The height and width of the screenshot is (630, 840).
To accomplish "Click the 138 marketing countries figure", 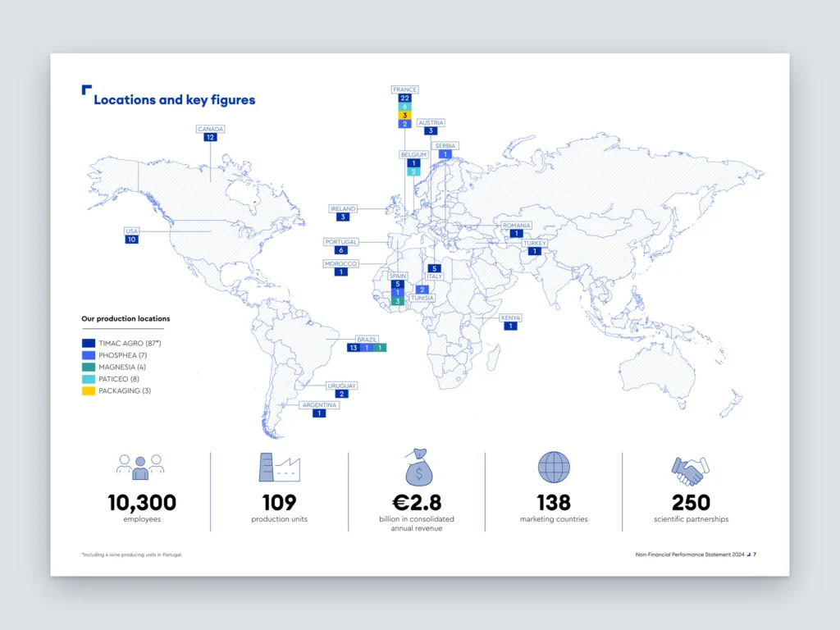I will click(554, 503).
